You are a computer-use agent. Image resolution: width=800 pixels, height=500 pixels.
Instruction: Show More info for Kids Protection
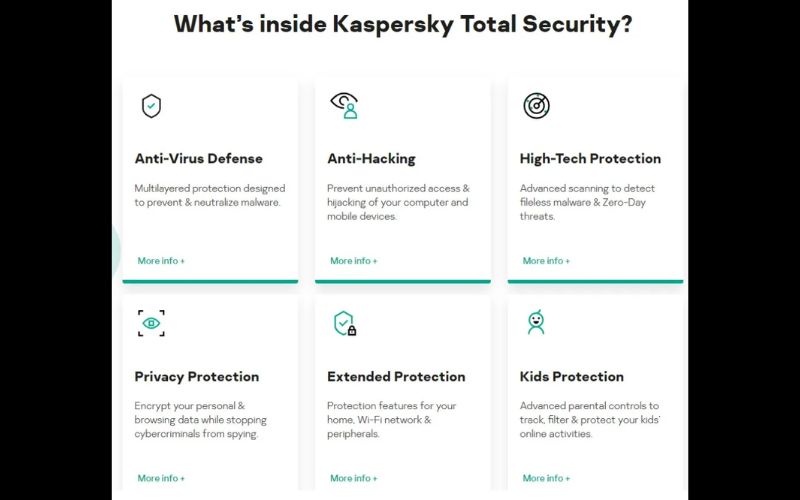click(x=546, y=478)
